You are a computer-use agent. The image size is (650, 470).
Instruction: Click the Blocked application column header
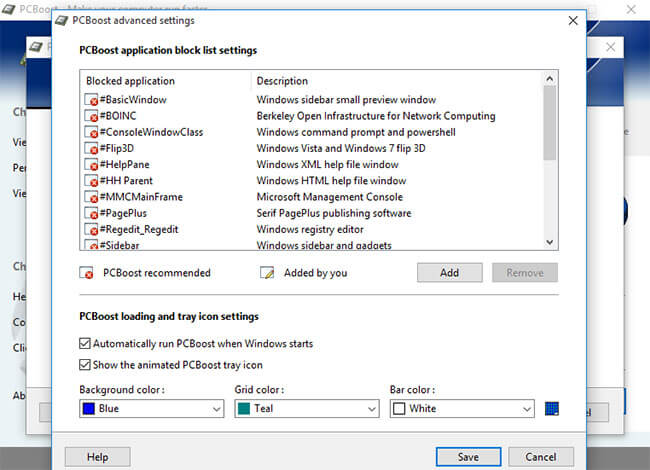pos(165,81)
